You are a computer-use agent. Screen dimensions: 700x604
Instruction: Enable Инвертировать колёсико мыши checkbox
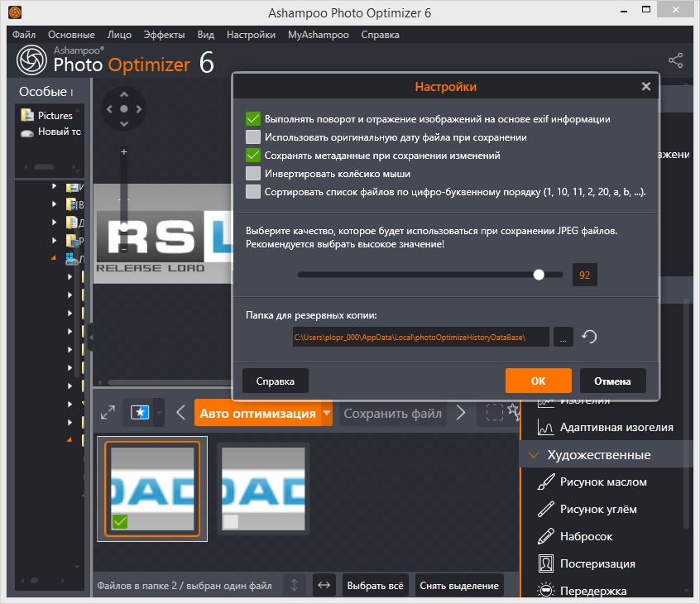(x=253, y=173)
